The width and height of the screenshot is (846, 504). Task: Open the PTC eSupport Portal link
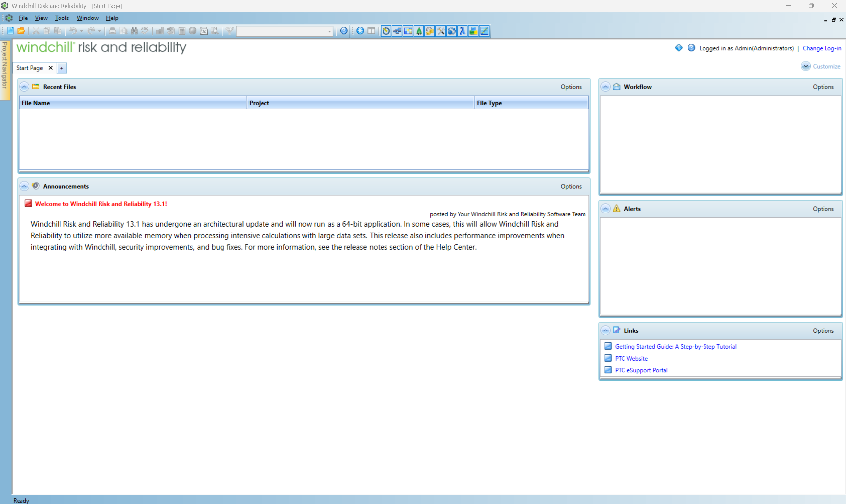click(641, 370)
